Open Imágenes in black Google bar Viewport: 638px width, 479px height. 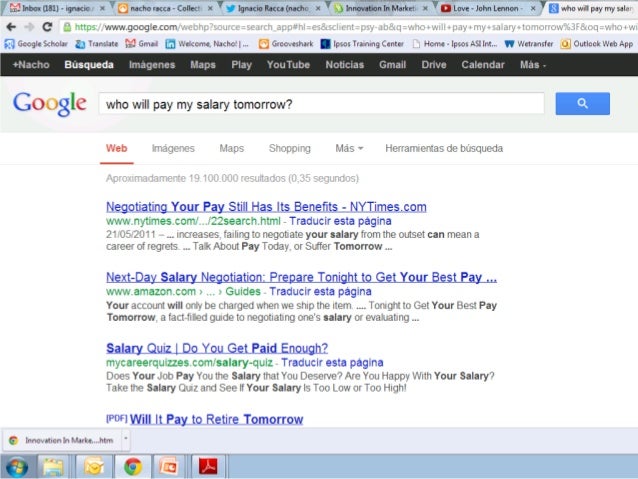pos(152,65)
